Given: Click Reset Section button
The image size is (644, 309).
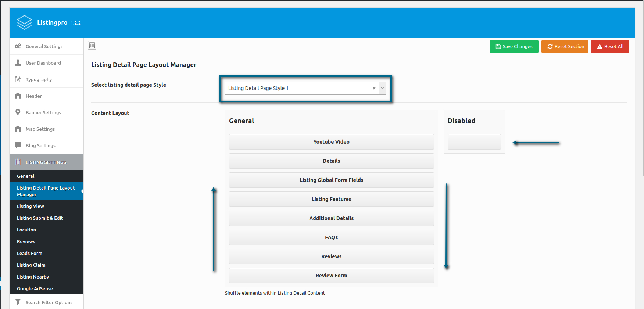Looking at the screenshot, I should click(565, 47).
